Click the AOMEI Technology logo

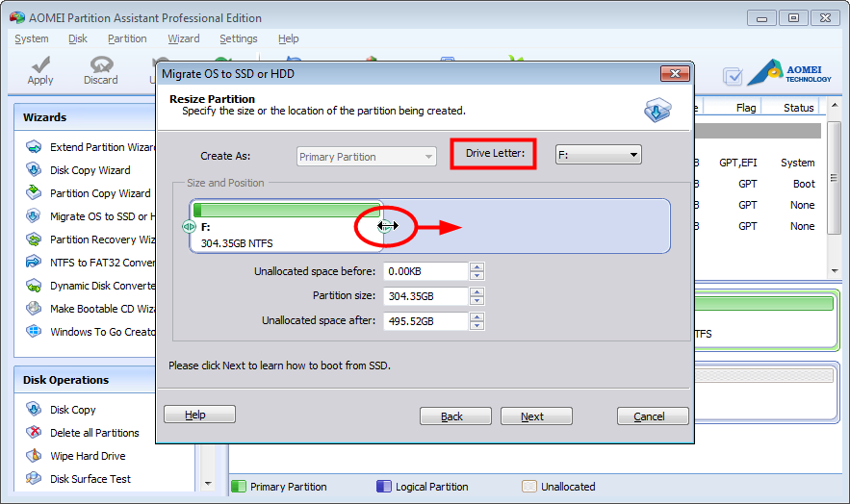(x=789, y=73)
